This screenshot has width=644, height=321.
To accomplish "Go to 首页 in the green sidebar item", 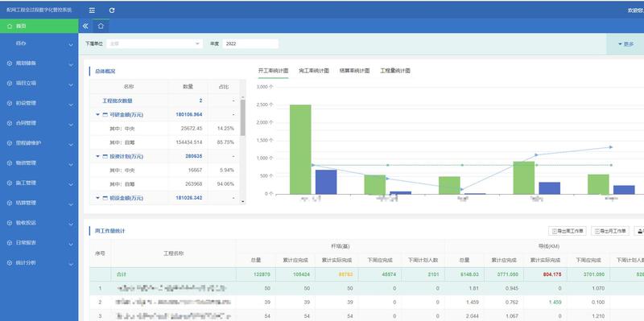I will click(39, 26).
